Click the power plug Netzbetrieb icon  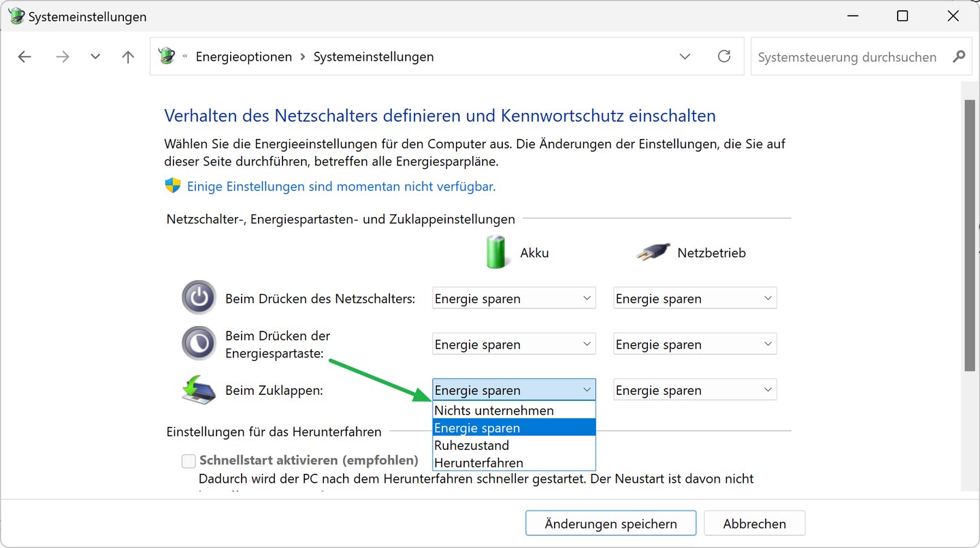click(653, 253)
